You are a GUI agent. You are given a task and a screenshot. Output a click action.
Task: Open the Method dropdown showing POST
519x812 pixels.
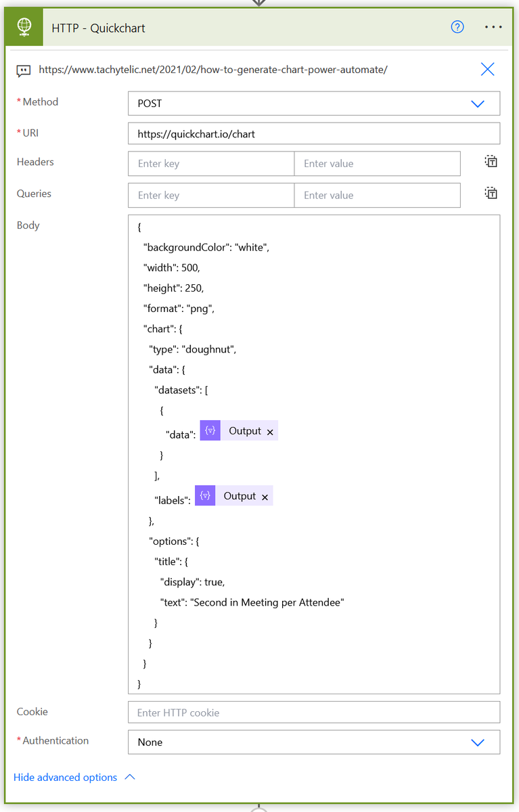click(314, 104)
